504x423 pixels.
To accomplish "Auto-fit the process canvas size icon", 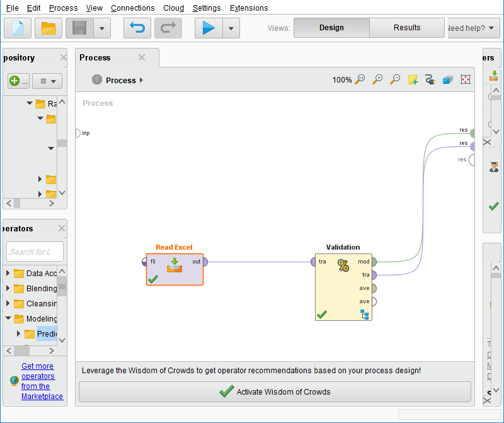I will click(x=466, y=79).
